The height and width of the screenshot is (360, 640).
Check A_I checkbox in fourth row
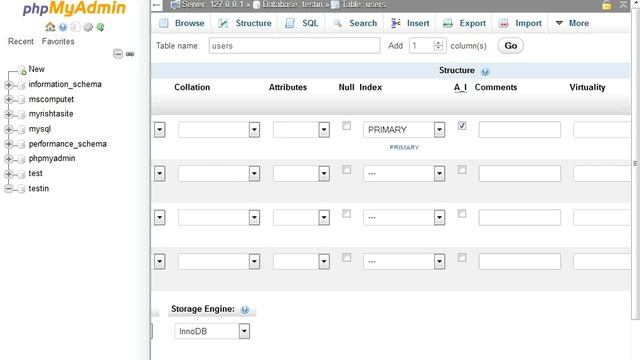point(462,258)
